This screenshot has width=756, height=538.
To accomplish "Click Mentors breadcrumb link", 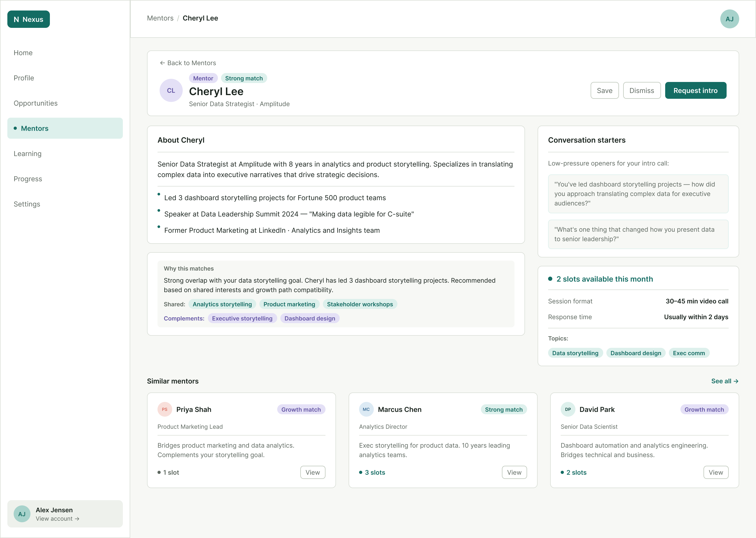I will pyautogui.click(x=160, y=18).
